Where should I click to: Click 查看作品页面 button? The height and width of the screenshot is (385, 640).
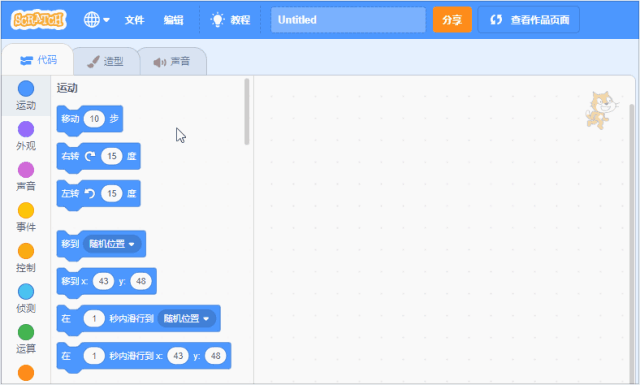(x=529, y=20)
